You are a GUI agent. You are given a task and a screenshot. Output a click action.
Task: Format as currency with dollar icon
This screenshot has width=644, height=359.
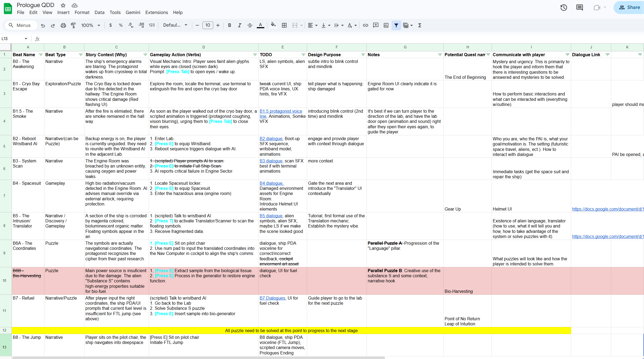(x=111, y=25)
